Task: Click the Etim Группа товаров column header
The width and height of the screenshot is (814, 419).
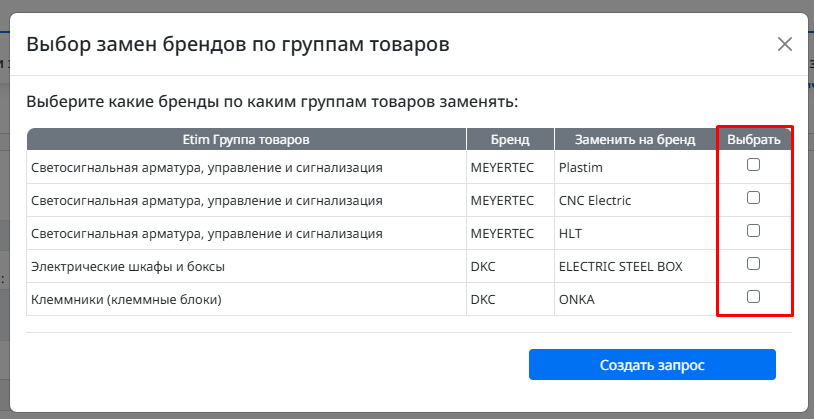Action: point(247,140)
